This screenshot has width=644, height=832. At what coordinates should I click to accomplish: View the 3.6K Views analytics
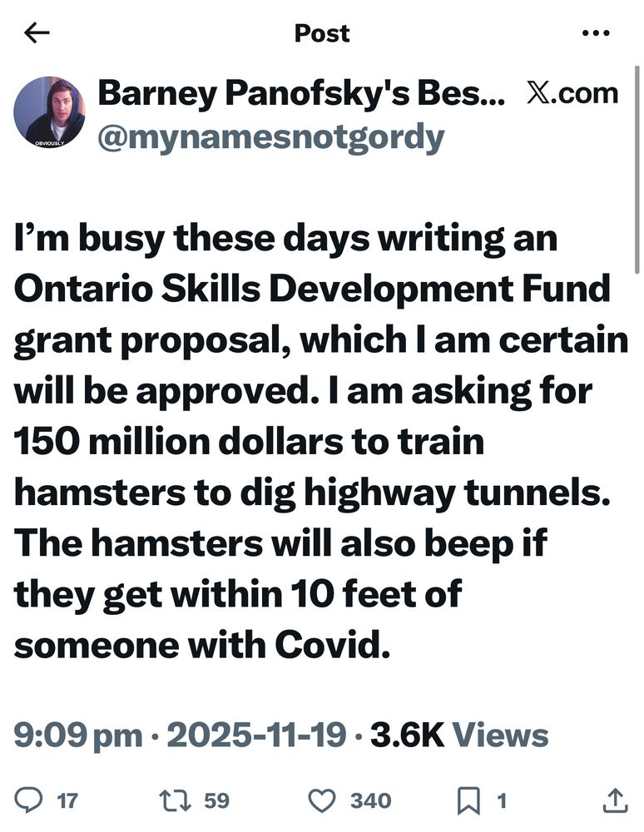pyautogui.click(x=459, y=735)
